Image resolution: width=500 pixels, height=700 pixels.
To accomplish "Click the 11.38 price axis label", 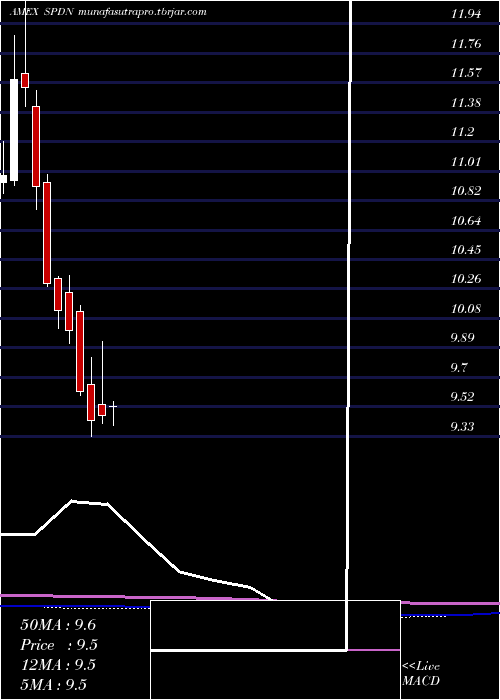I will coord(466,103).
